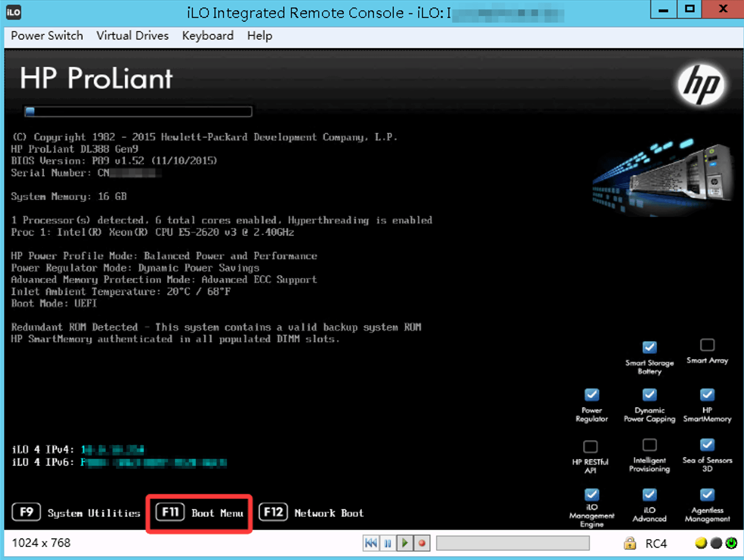Click the F12 Network Boot option
Viewport: 744px width, 560px height.
click(312, 513)
